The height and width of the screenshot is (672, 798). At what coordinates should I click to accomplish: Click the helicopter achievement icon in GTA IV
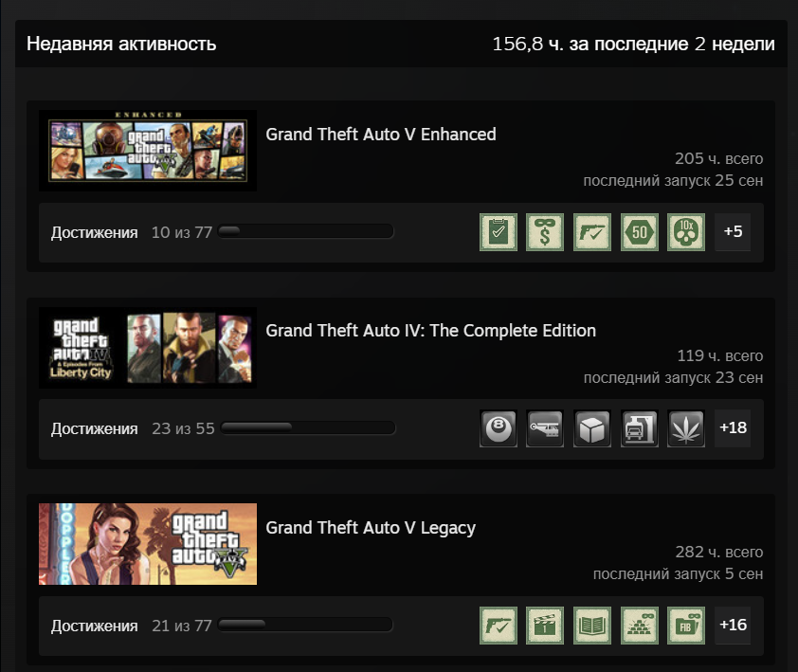(x=545, y=428)
